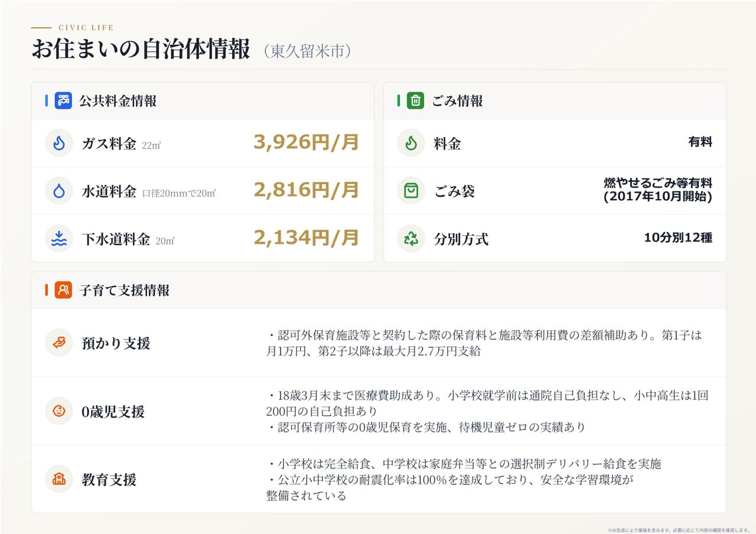This screenshot has height=534, width=756.
Task: Click the page title お住まいの自治体情報
Action: (x=141, y=50)
